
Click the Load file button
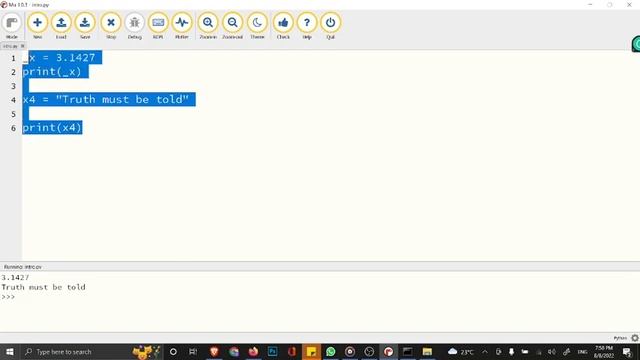coord(61,26)
